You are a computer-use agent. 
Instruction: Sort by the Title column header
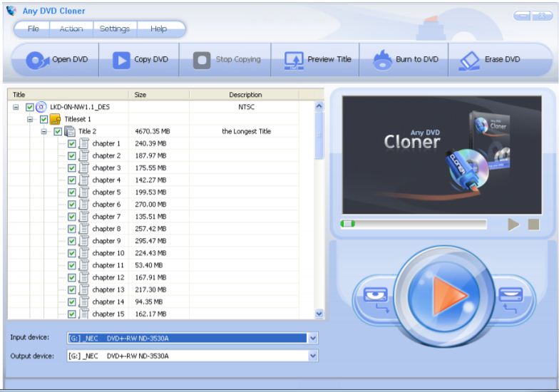coord(68,94)
